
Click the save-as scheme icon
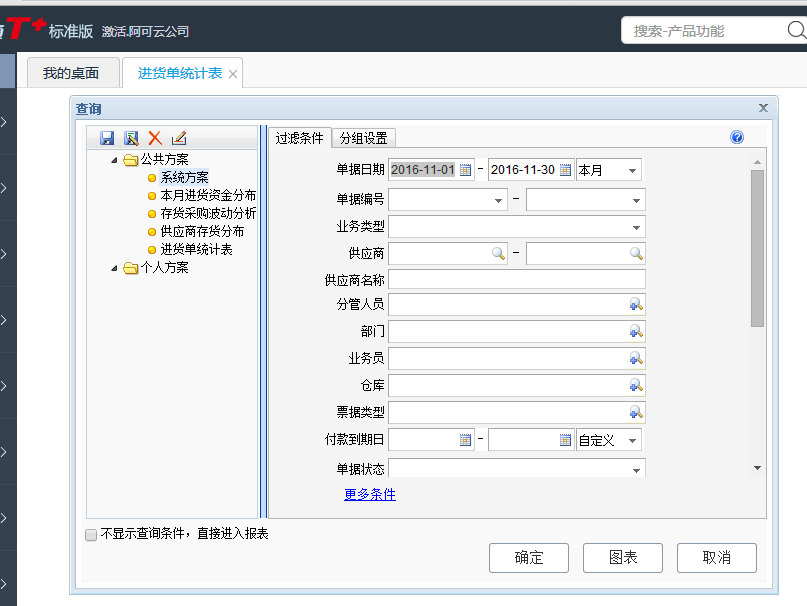131,138
